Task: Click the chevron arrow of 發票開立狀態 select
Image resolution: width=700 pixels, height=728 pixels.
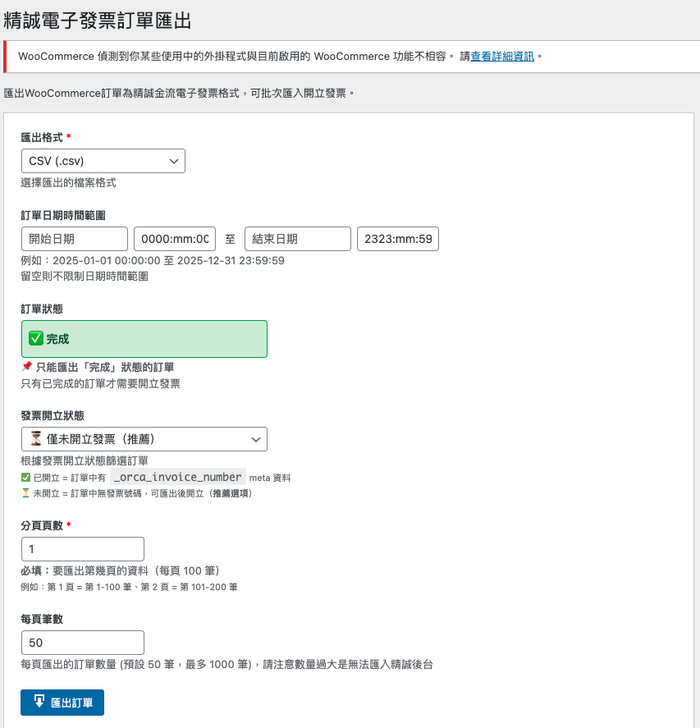Action: click(x=255, y=439)
